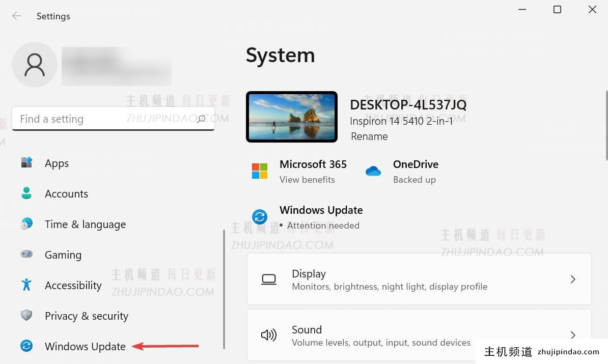Go back using the back arrow
608x364 pixels.
pyautogui.click(x=17, y=16)
